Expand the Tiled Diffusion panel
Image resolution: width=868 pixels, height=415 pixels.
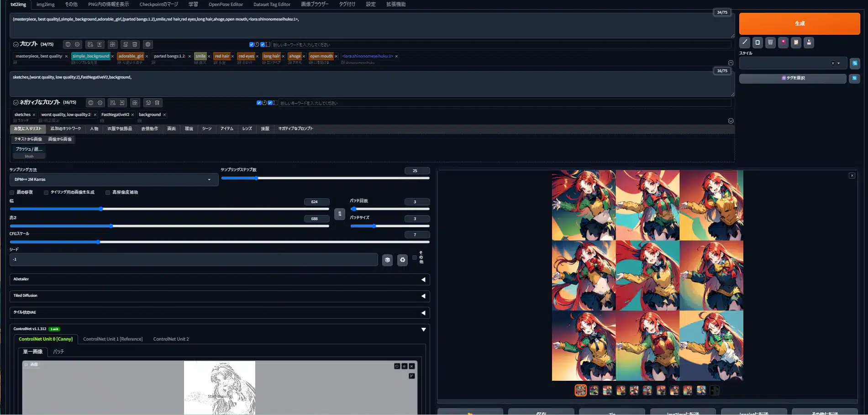pyautogui.click(x=219, y=296)
